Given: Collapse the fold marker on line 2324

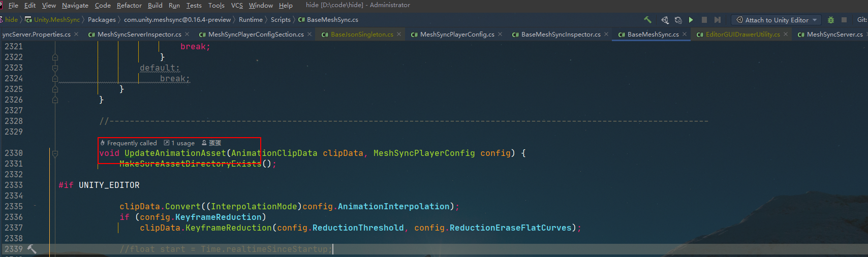Looking at the screenshot, I should [55, 79].
